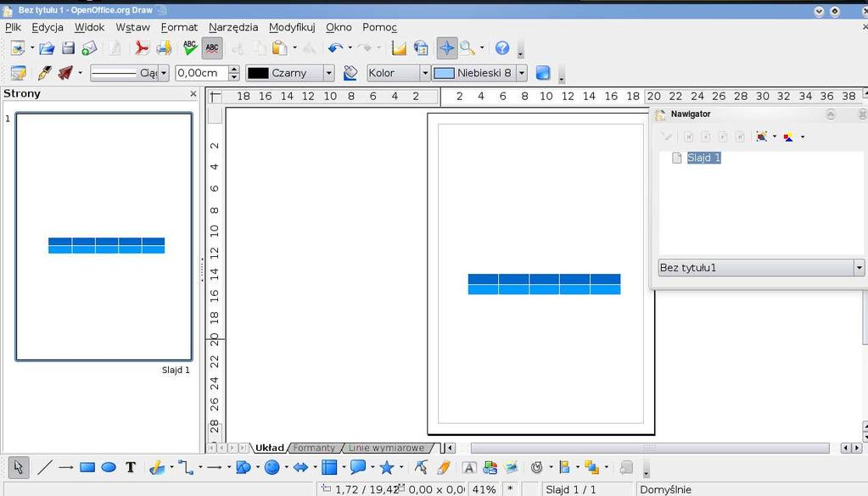Open the Line dialog with the pen icon

click(44, 73)
